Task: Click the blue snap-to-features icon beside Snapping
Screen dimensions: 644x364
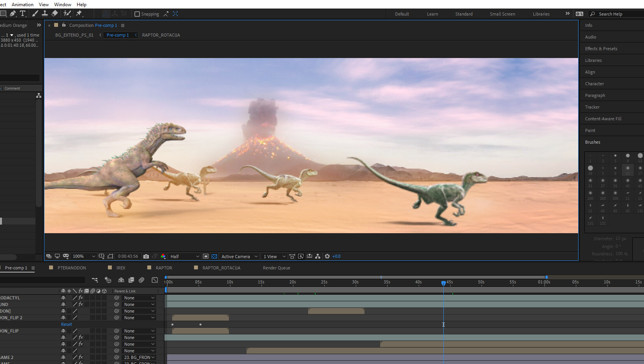Action: 175,14
